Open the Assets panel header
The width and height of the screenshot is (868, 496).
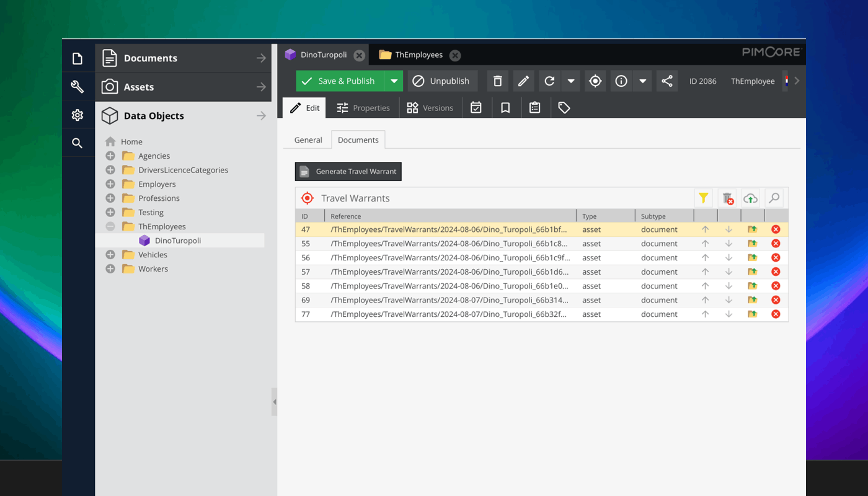[x=184, y=87]
